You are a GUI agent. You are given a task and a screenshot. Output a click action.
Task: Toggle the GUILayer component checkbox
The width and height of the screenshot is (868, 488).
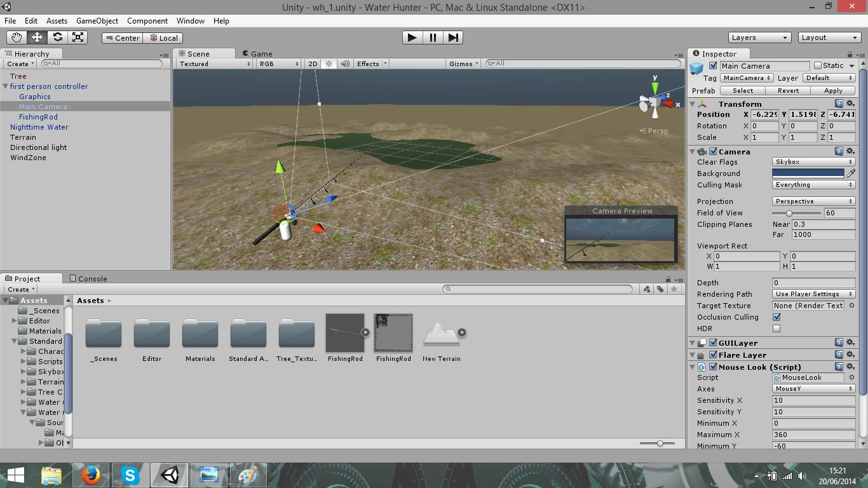pos(713,342)
